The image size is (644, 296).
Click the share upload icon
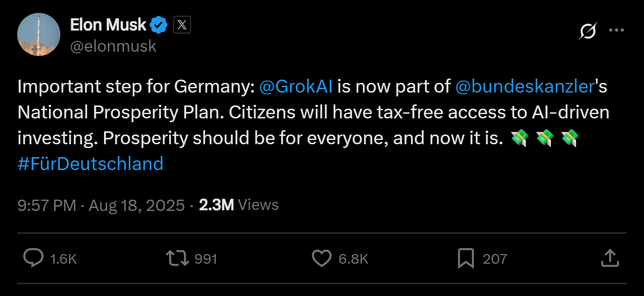pos(608,258)
